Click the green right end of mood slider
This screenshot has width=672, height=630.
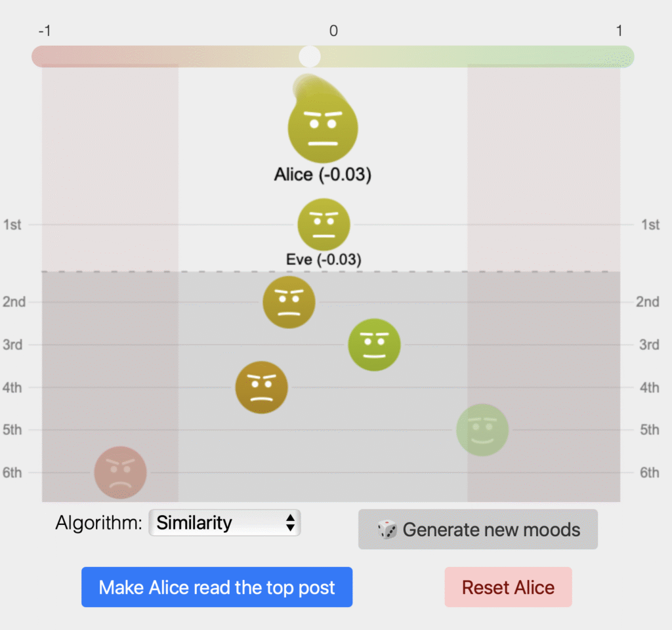coord(623,56)
